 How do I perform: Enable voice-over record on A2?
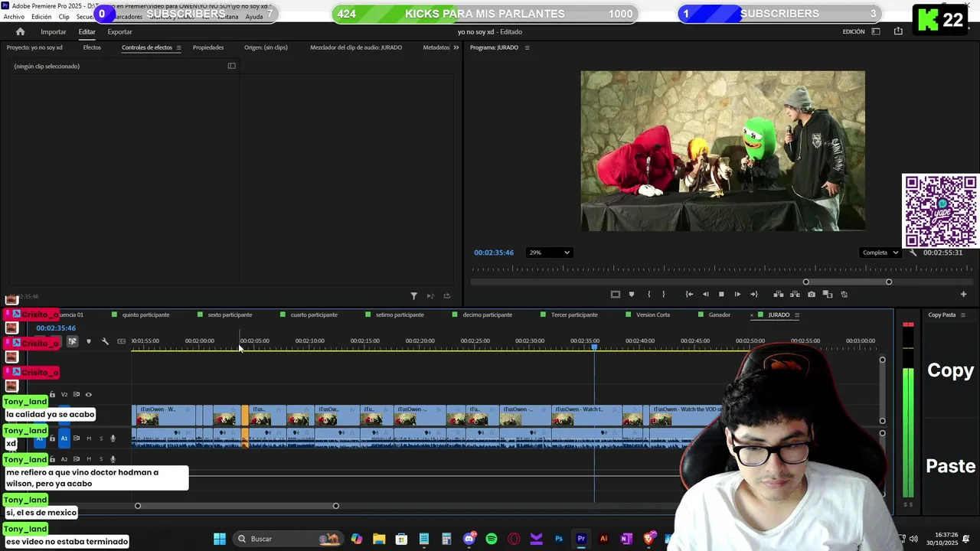(x=113, y=459)
